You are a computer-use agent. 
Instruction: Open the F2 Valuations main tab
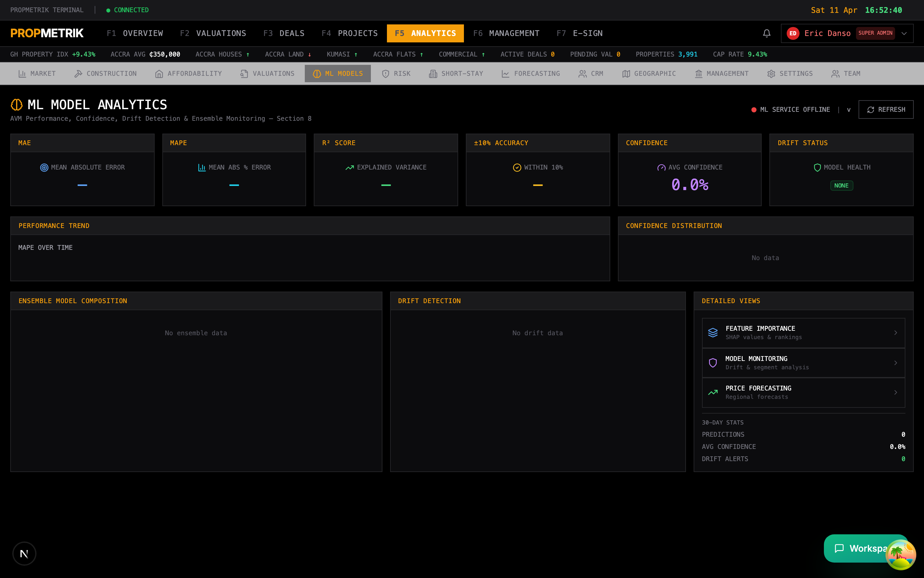(213, 33)
